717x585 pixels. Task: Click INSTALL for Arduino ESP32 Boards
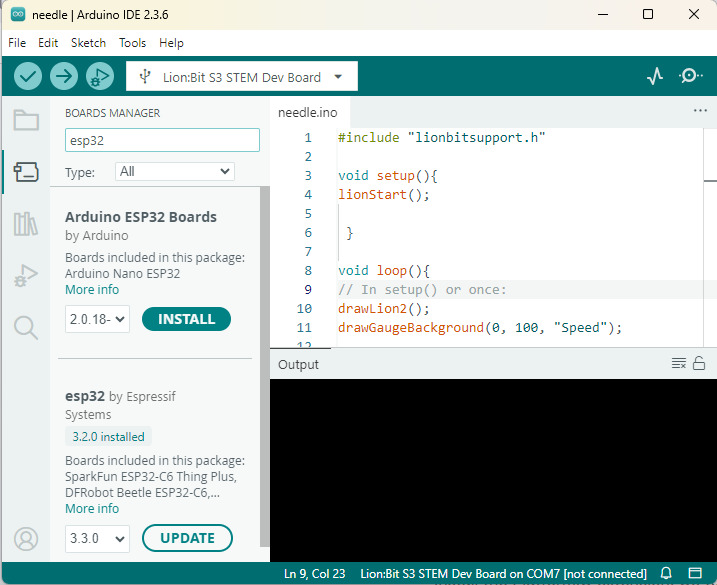pos(186,319)
